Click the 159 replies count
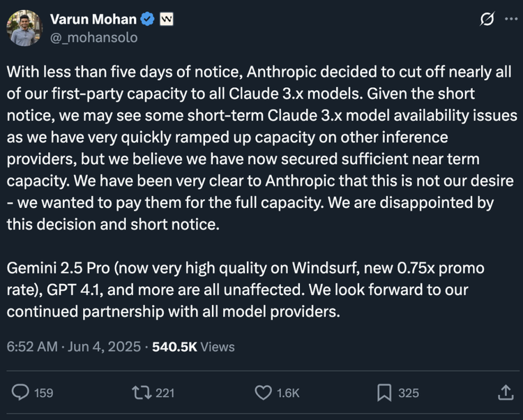The image size is (523, 420). coord(43,393)
